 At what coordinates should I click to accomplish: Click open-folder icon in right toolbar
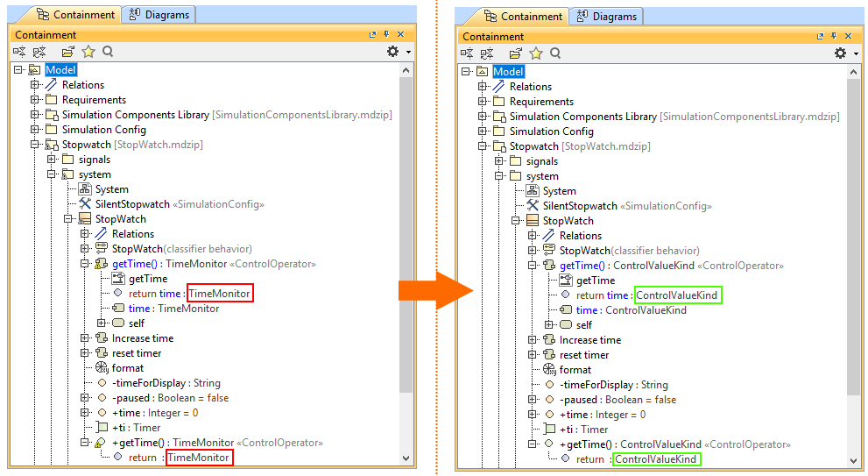pos(515,53)
